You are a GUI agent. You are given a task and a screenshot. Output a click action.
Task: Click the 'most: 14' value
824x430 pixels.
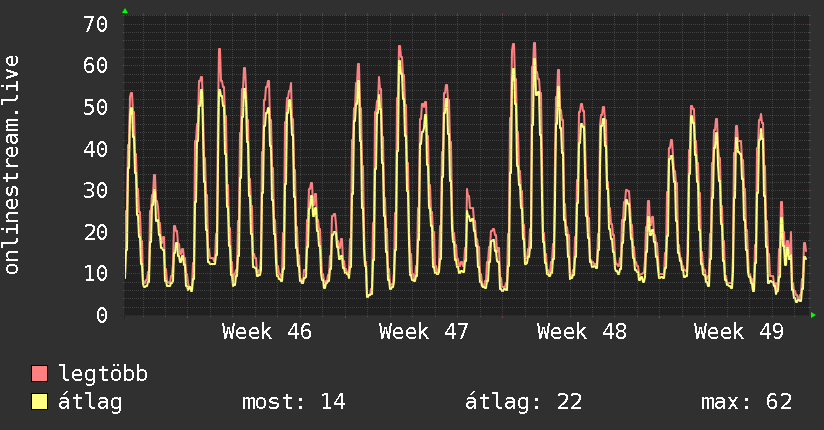coord(294,402)
